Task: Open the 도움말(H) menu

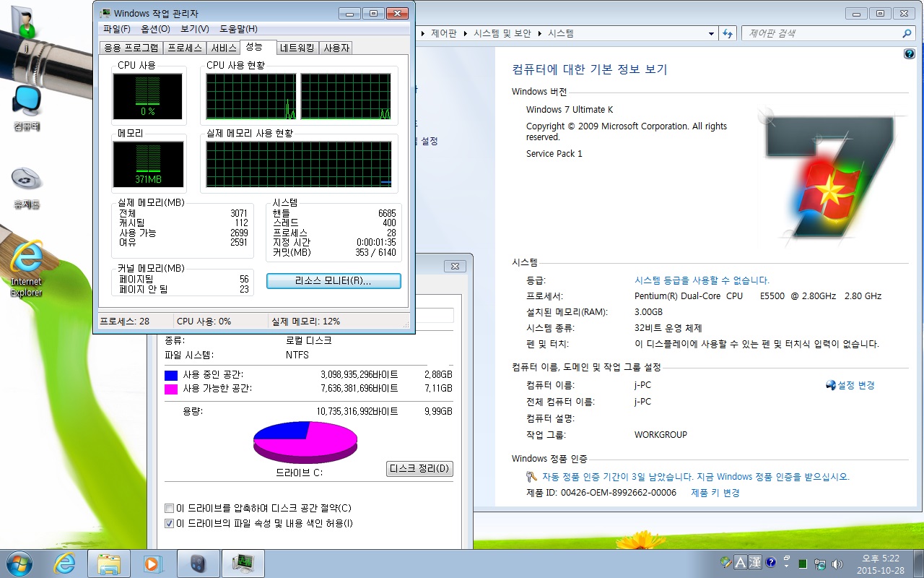Action: tap(238, 29)
